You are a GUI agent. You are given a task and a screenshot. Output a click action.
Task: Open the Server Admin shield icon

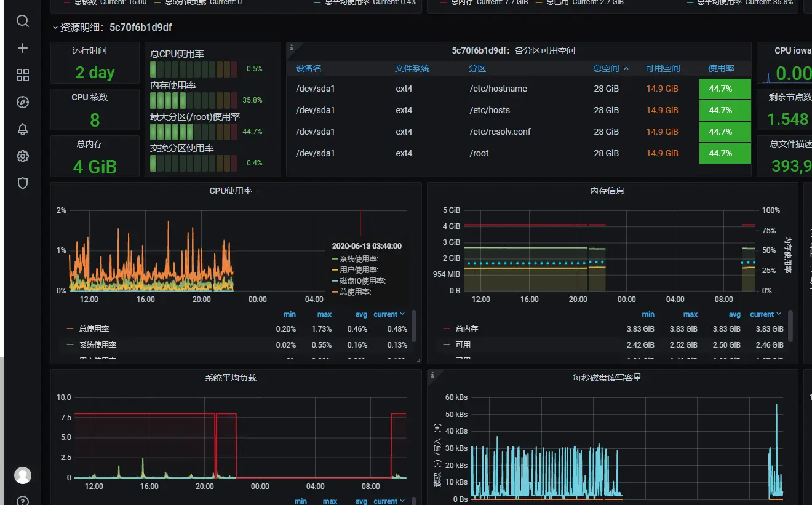click(23, 183)
